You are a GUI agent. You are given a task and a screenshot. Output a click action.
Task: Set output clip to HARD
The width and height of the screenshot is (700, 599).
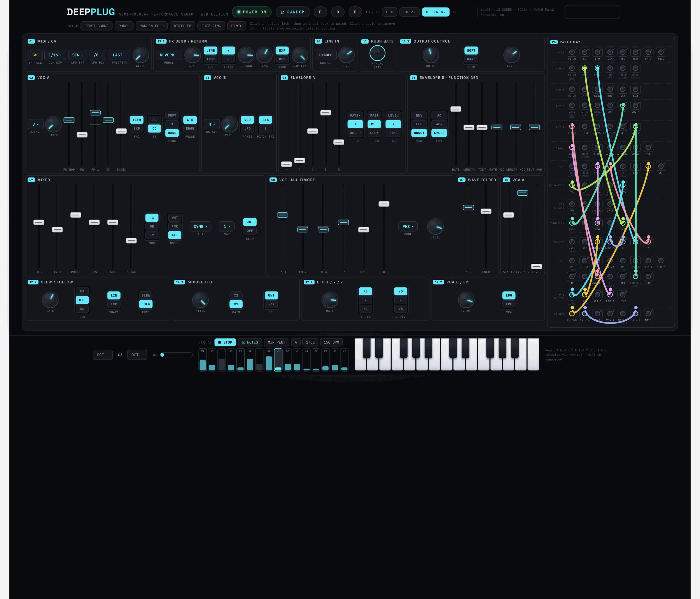click(471, 59)
